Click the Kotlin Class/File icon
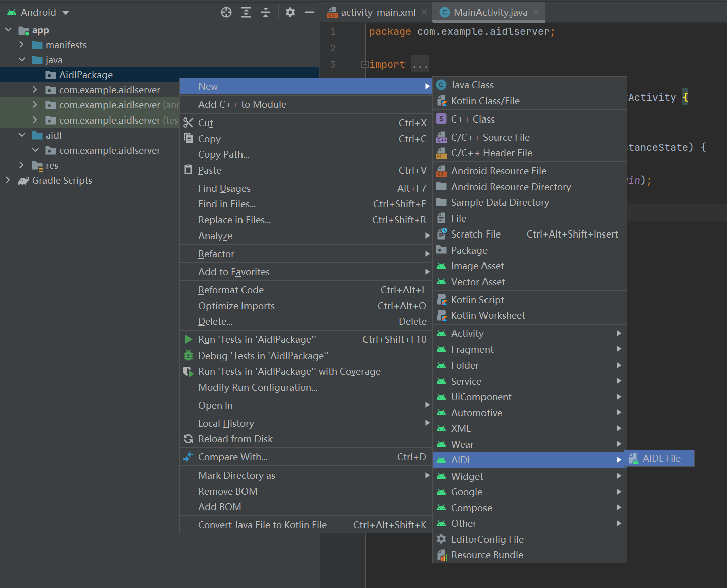Screen dimensions: 727x588 point(441,101)
